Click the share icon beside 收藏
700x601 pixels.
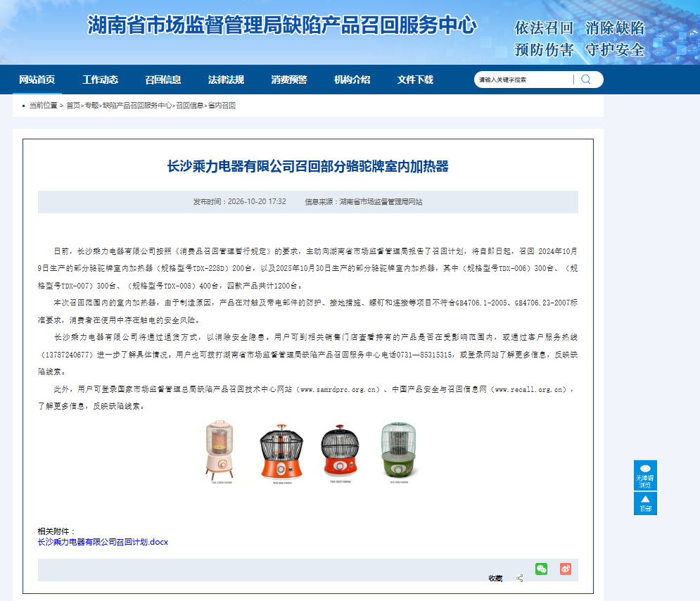pyautogui.click(x=520, y=578)
